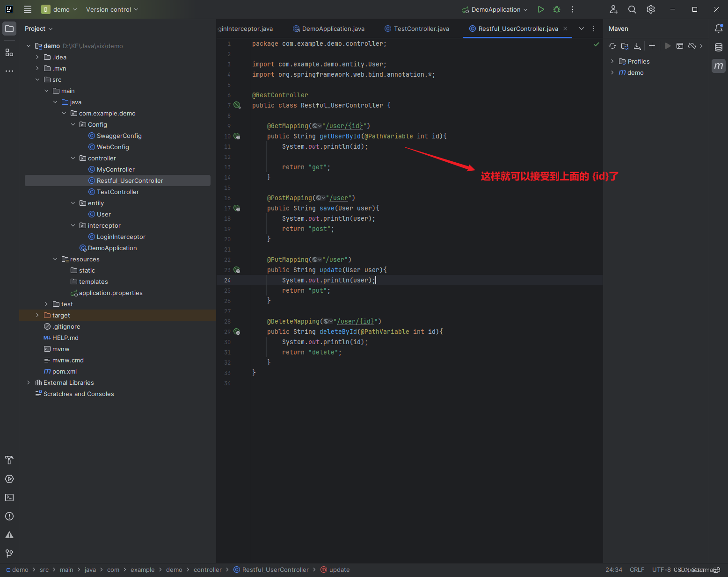
Task: Open the Build tool window with hammer icon
Action: point(9,460)
